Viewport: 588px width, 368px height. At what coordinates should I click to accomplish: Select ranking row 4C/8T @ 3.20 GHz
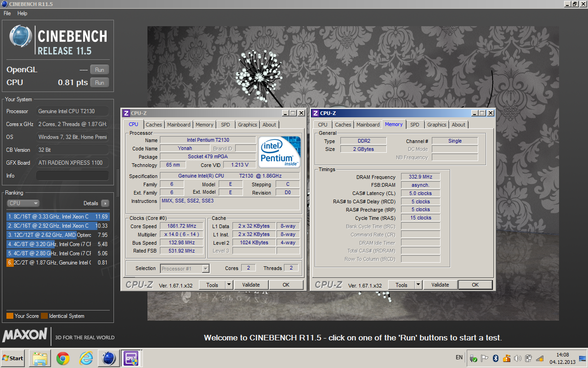pos(57,244)
